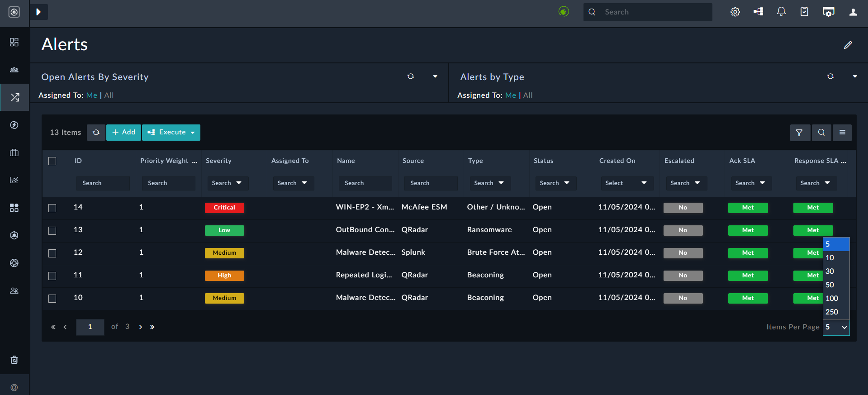Refresh the alerts grid
868x395 pixels.
96,133
